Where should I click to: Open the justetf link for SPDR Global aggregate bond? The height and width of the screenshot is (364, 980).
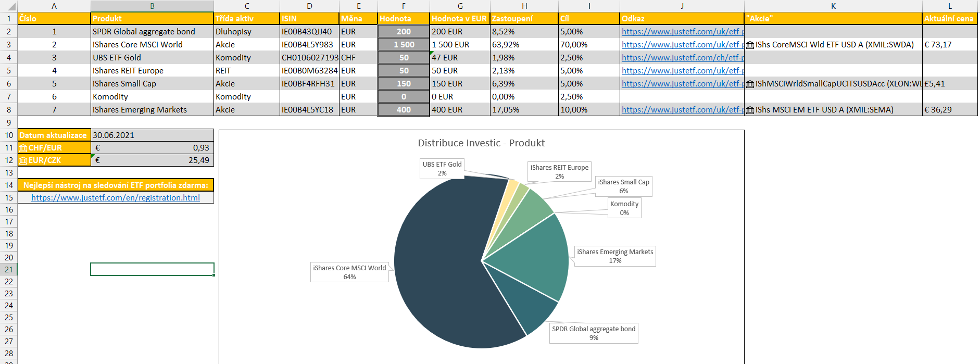pos(683,32)
